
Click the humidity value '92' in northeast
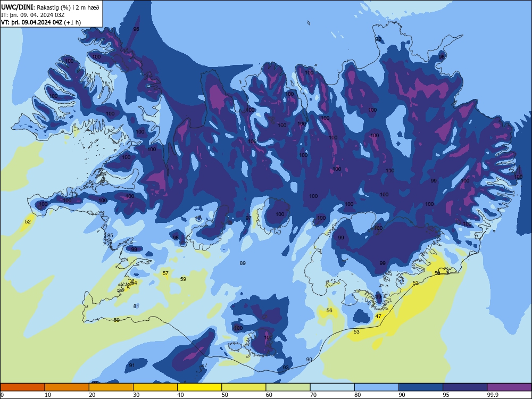(378, 39)
